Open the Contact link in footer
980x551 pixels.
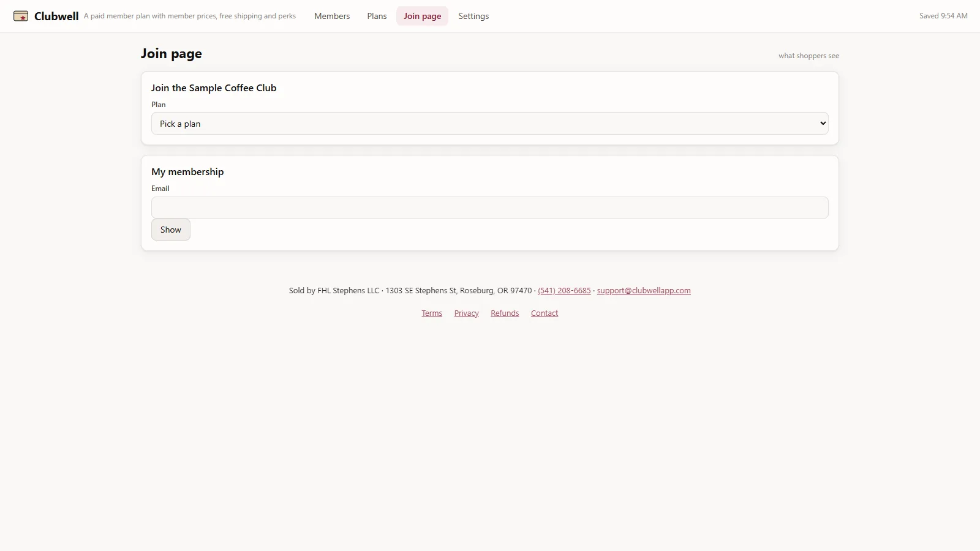pyautogui.click(x=545, y=313)
